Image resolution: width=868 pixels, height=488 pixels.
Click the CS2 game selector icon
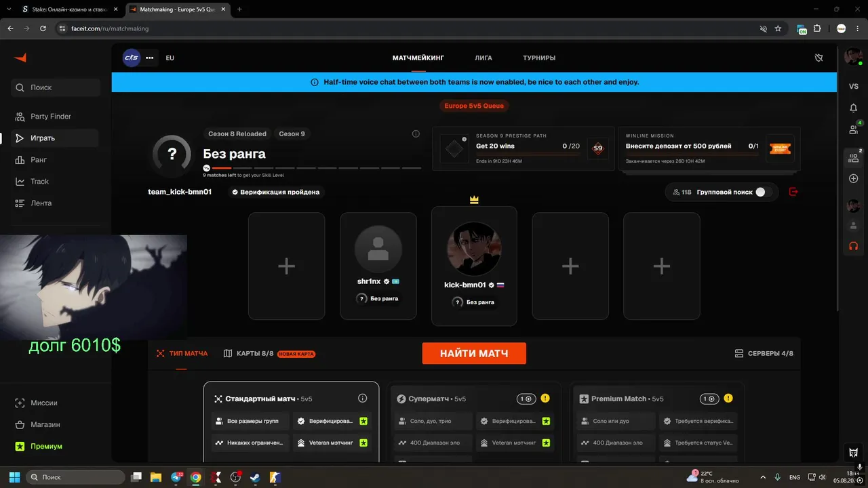[131, 58]
